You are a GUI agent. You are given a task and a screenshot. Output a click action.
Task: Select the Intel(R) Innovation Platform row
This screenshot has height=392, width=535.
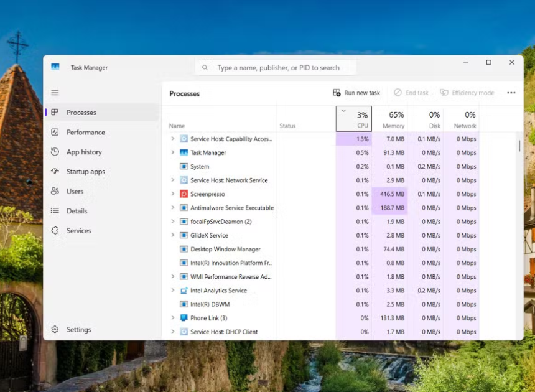pyautogui.click(x=322, y=263)
